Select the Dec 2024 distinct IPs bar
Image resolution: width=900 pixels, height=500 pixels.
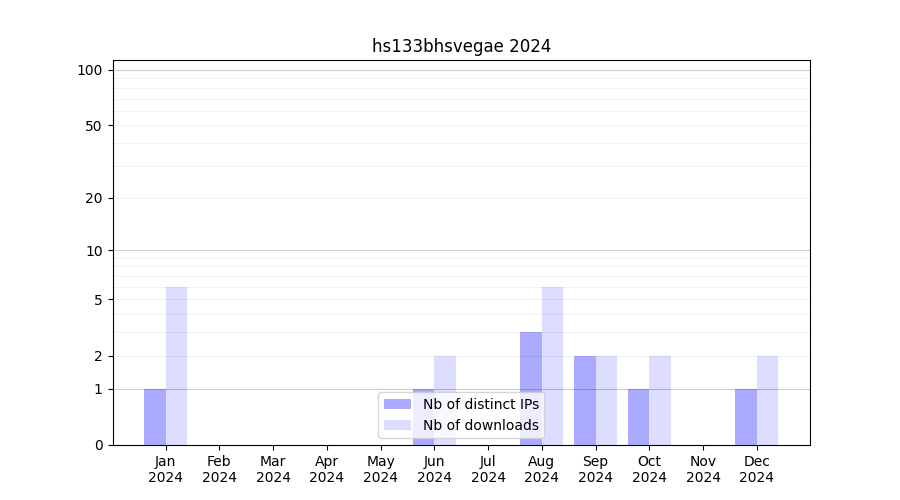[746, 417]
